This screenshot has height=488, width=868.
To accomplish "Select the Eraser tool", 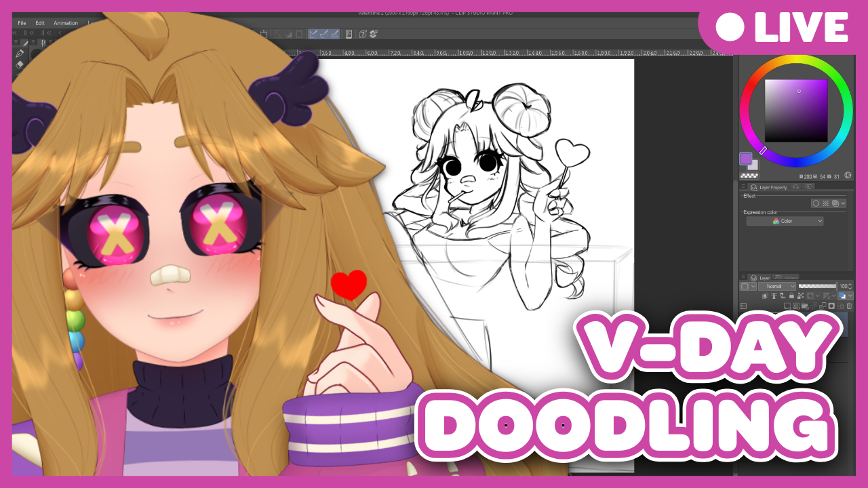I will [19, 65].
